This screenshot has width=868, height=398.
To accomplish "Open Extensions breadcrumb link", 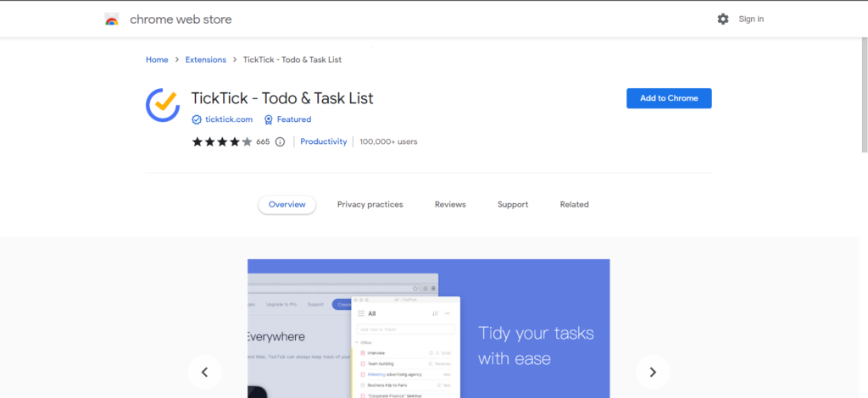I will click(x=205, y=59).
